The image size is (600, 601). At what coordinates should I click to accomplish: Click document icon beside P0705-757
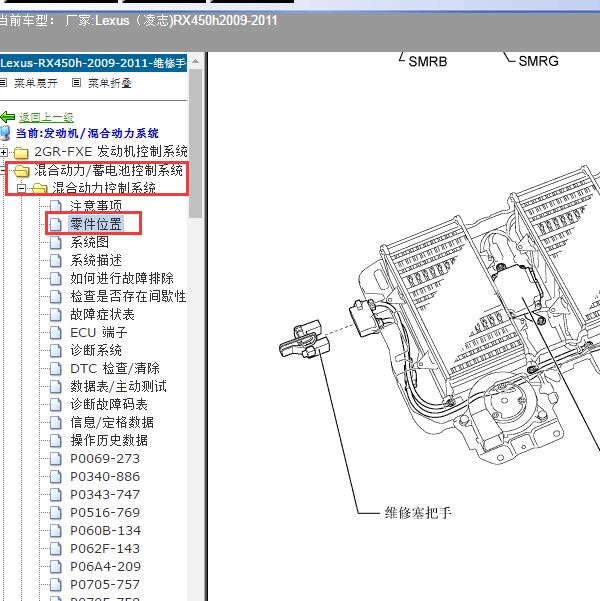[x=56, y=585]
